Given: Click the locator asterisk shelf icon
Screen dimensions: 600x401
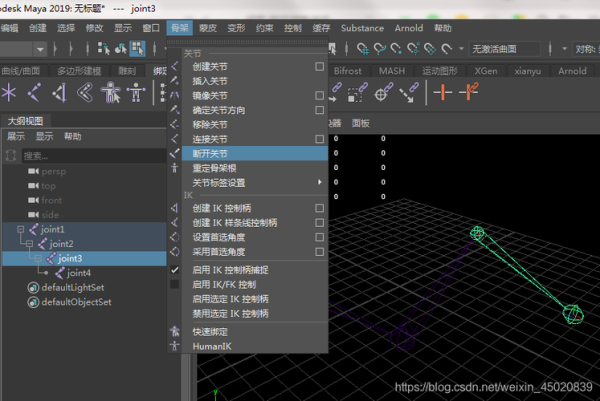Looking at the screenshot, I should coord(9,93).
